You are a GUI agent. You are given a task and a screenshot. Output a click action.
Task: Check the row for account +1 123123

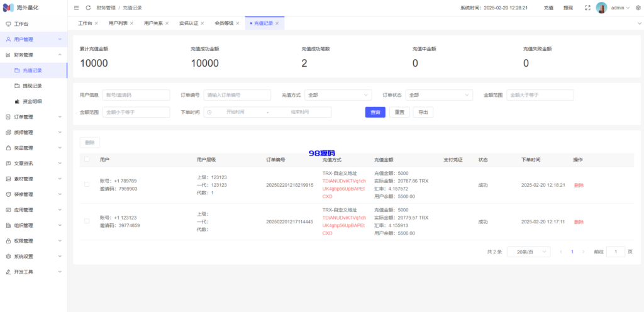click(87, 221)
